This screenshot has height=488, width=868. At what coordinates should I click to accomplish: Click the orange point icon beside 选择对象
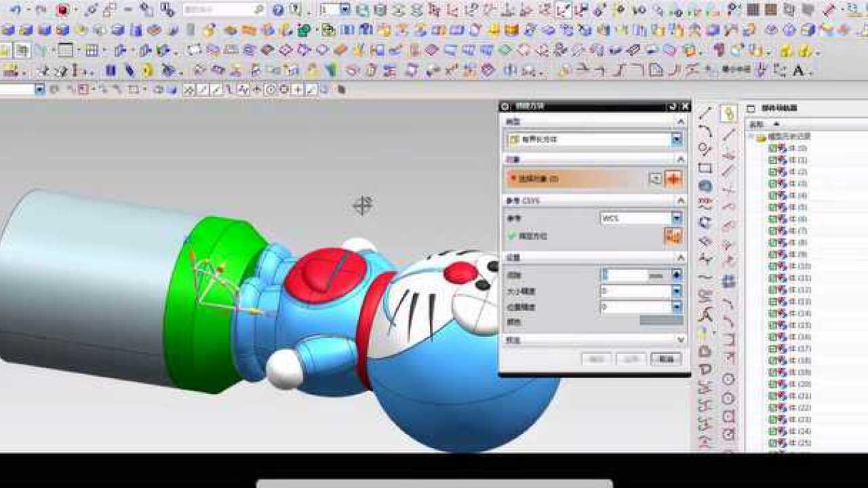[673, 179]
